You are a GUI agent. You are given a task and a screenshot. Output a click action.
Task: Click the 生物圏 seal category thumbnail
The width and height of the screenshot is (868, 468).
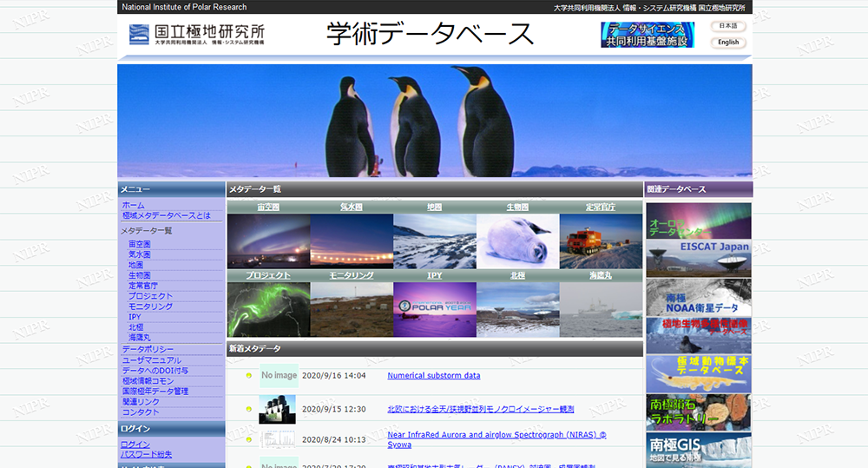tap(517, 241)
